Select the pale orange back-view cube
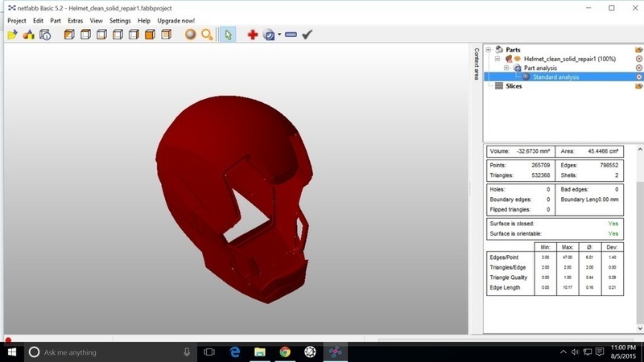644x362 pixels. [x=167, y=35]
